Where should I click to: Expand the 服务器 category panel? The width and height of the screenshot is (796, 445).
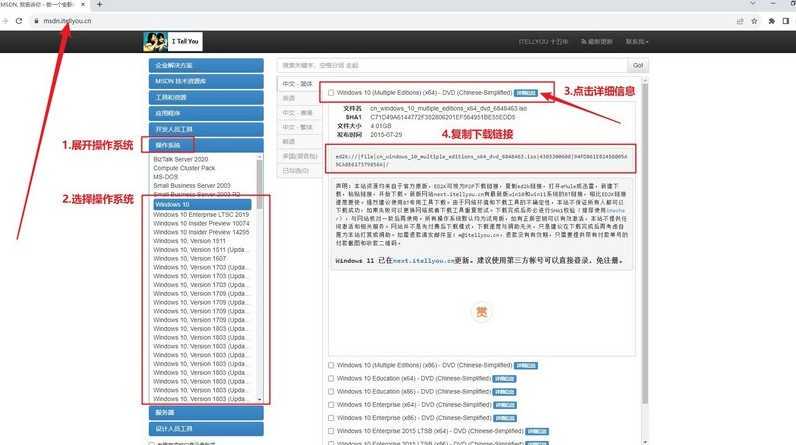207,412
